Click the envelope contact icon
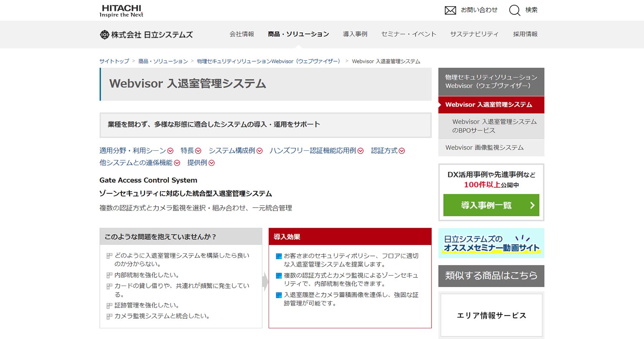Viewport: 644px width, 339px height. [x=450, y=10]
